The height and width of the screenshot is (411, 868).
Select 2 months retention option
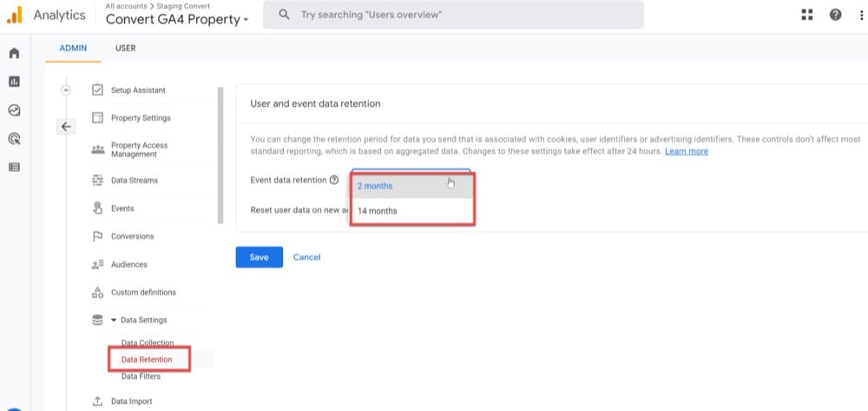click(412, 186)
